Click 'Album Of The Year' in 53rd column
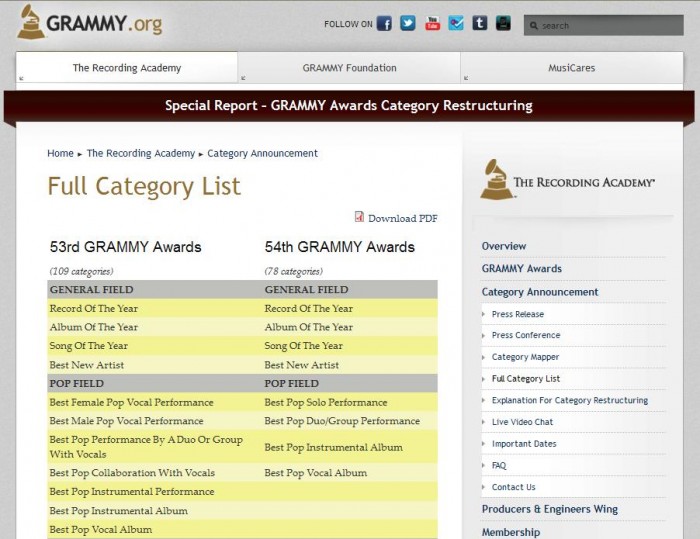 (x=94, y=327)
